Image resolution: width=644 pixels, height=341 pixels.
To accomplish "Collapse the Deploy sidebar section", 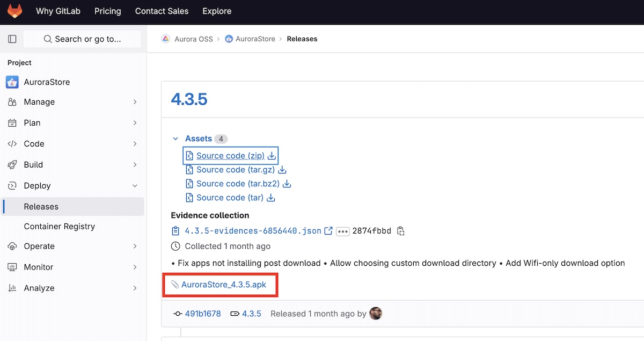I will coord(72,186).
